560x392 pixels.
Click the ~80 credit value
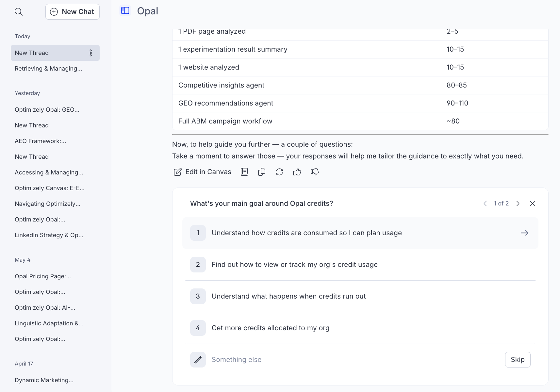pos(453,121)
